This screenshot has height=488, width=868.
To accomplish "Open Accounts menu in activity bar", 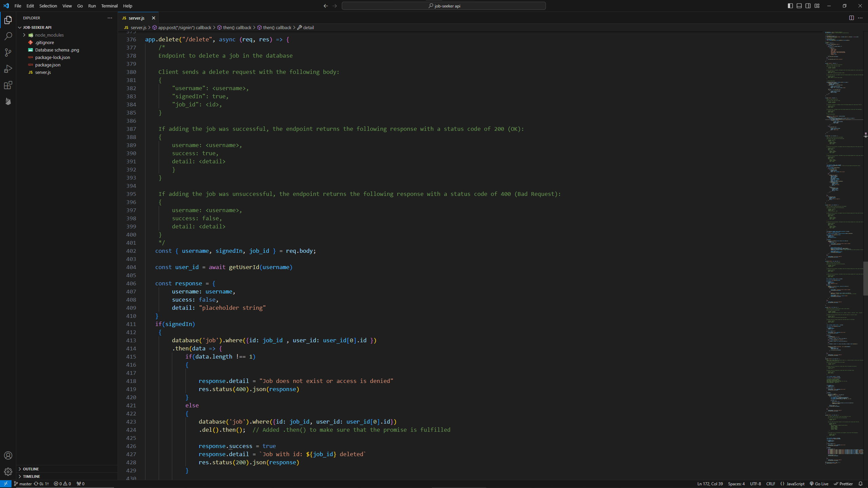I will (x=8, y=455).
